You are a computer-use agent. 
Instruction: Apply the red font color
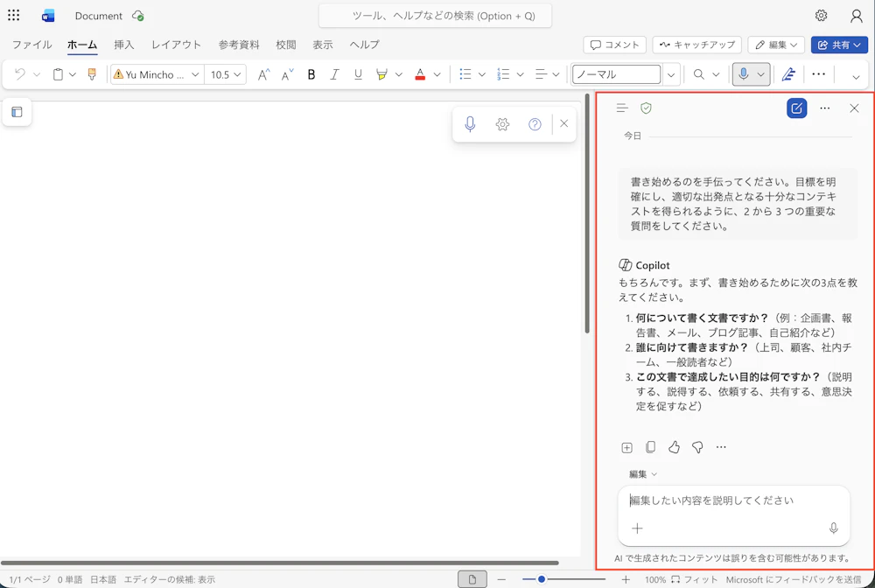(420, 74)
